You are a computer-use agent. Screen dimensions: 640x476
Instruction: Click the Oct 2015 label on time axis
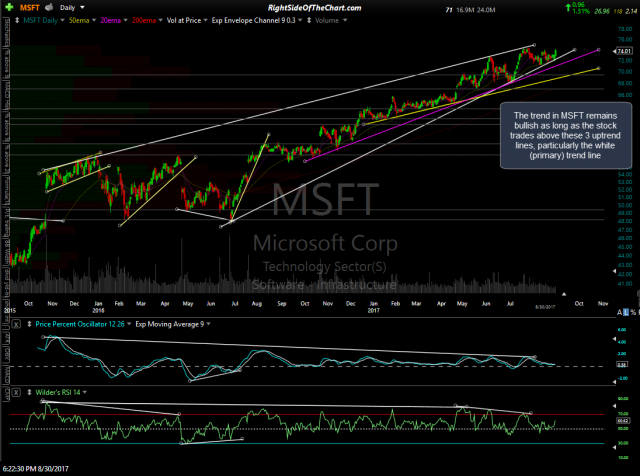click(28, 303)
